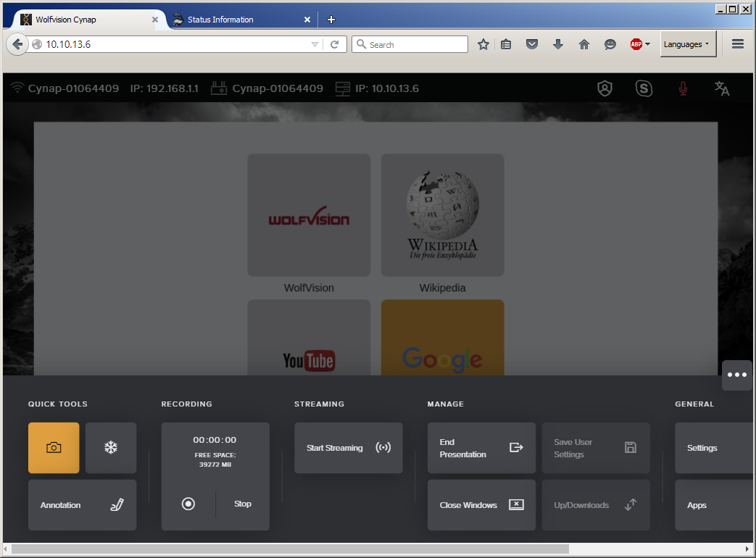
Task: Stop the recording
Action: pyautogui.click(x=243, y=504)
